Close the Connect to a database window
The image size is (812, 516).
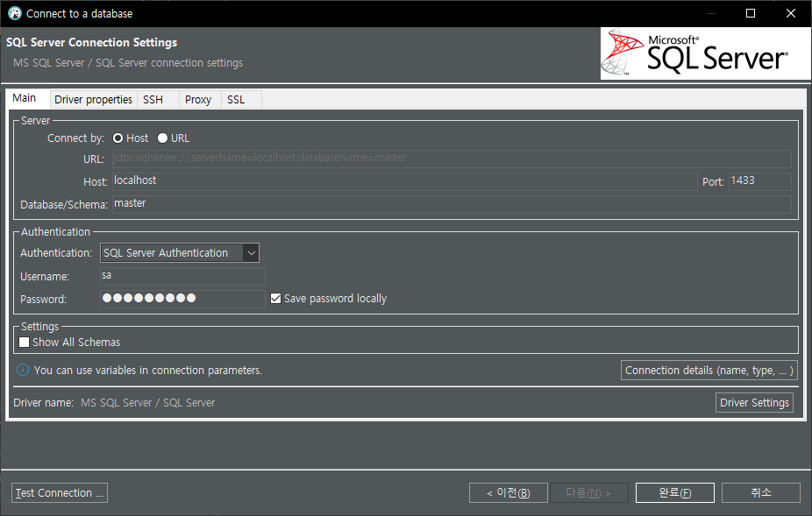tap(791, 13)
